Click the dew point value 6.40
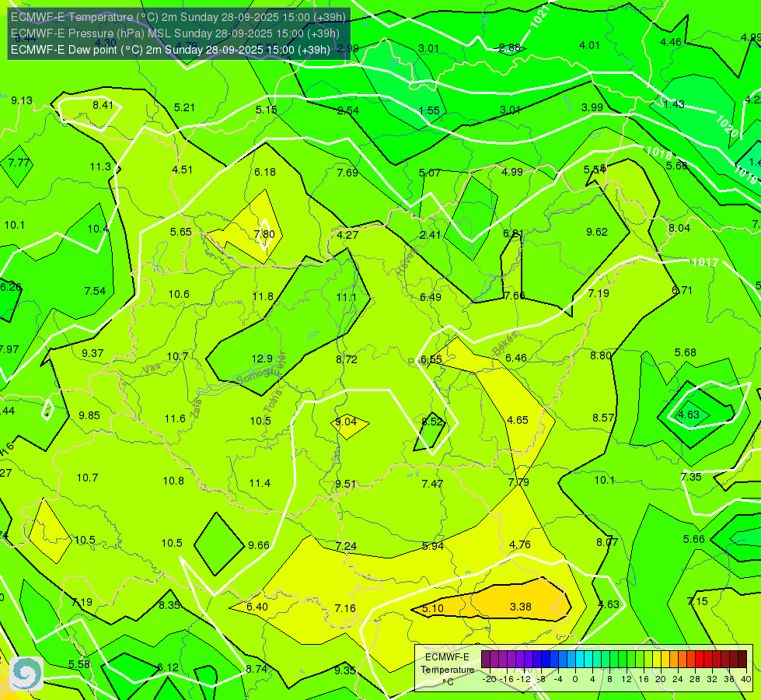This screenshot has height=700, width=761. tap(257, 607)
